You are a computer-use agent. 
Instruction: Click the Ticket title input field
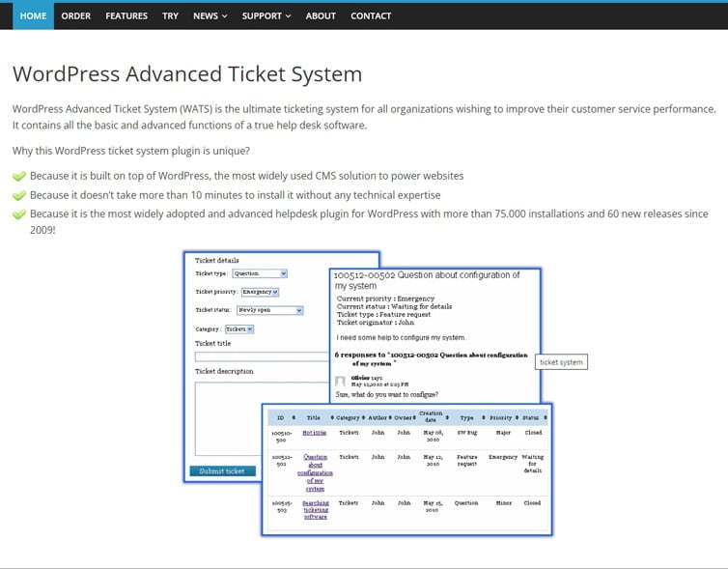click(x=262, y=356)
